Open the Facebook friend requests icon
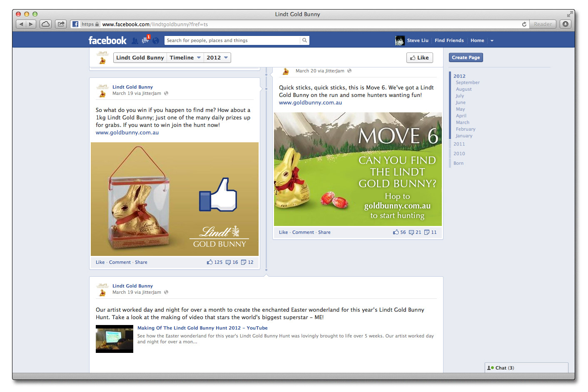This screenshot has height=392, width=588. tap(135, 41)
